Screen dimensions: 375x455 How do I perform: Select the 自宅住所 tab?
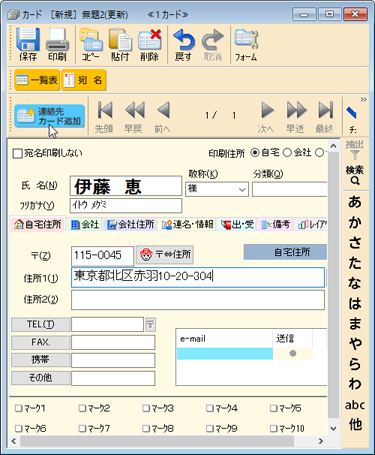click(38, 224)
